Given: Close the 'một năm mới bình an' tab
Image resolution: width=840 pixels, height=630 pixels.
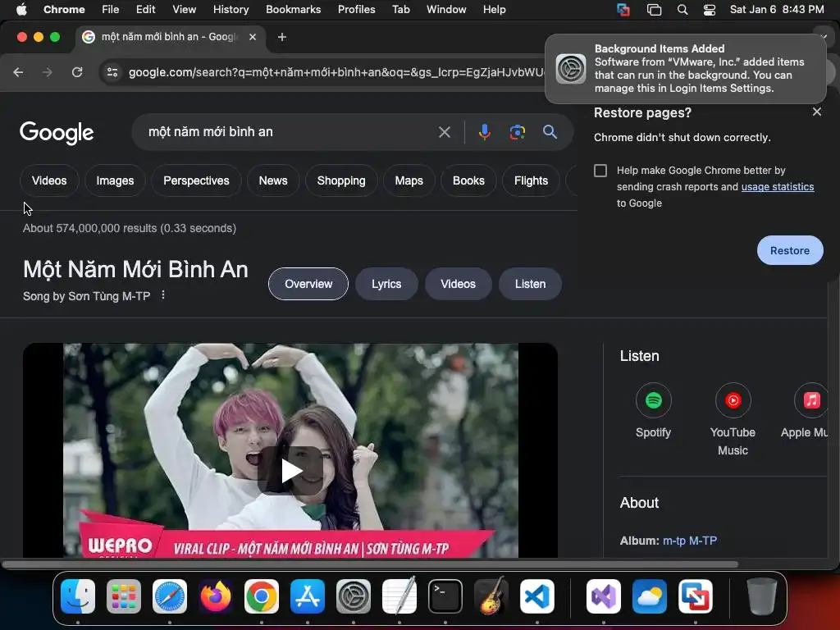Looking at the screenshot, I should [253, 37].
